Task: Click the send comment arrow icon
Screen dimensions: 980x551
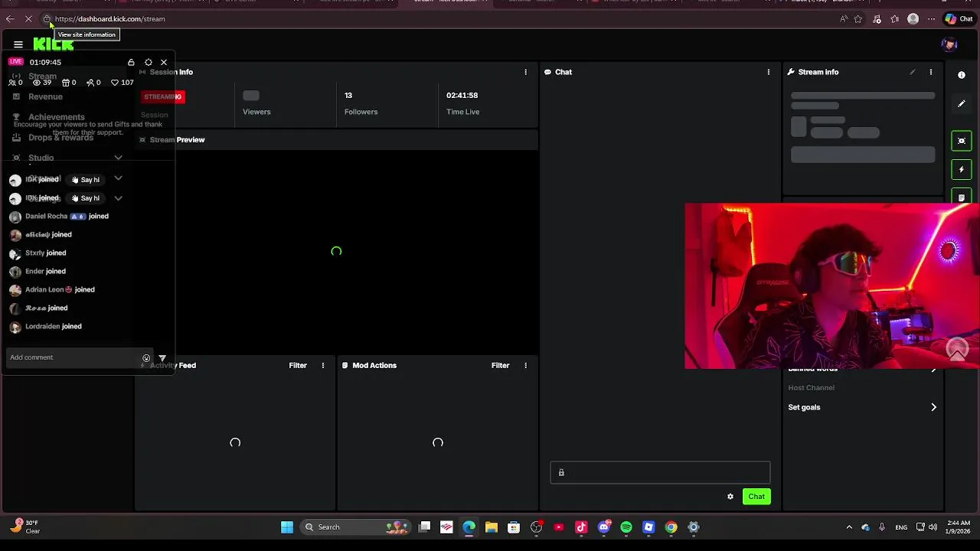Action: pos(162,358)
